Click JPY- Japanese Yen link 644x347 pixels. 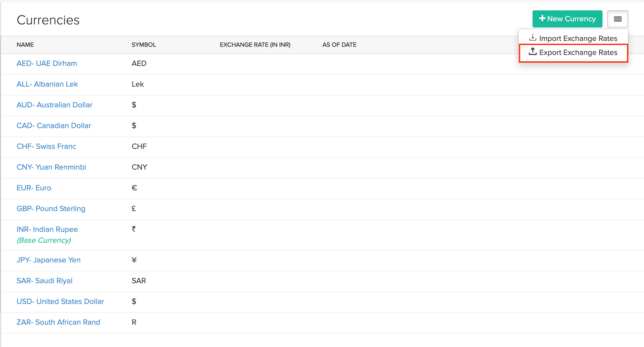pos(48,260)
